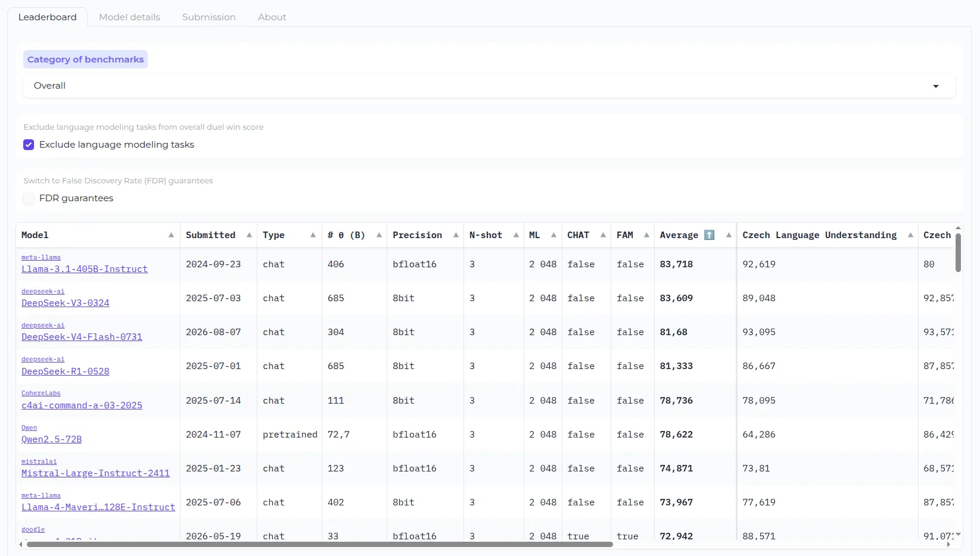
Task: Click the table's scroll-up arrow
Action: tap(958, 228)
